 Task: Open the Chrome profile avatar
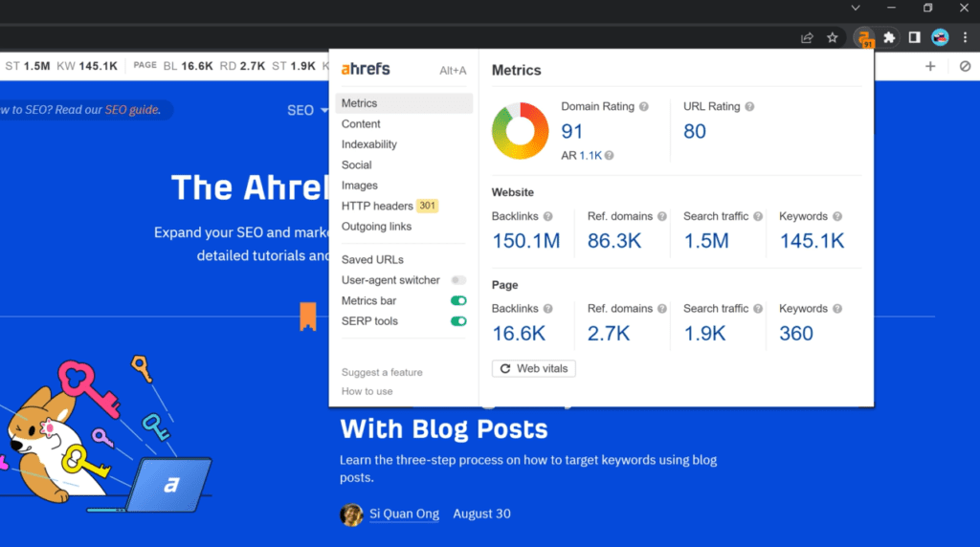[940, 37]
